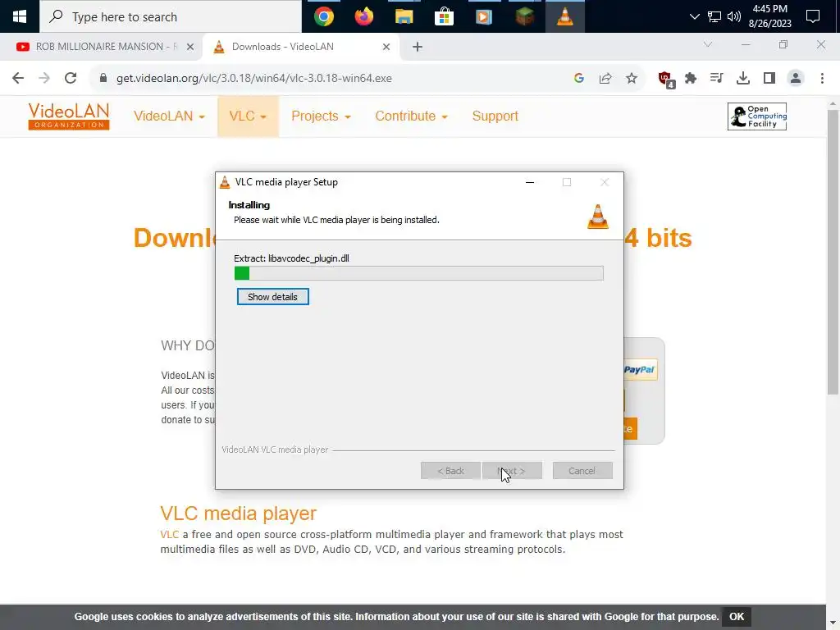Show hidden system tray icons

click(694, 16)
